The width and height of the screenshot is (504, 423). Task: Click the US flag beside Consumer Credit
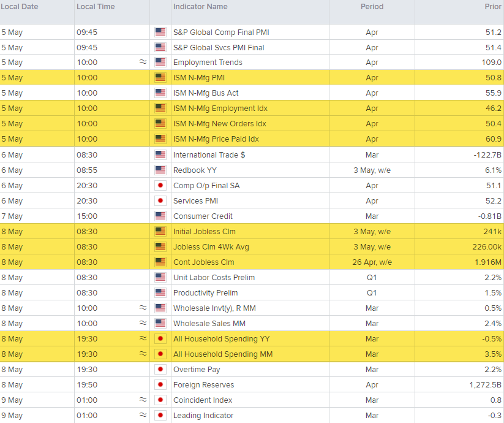(x=160, y=216)
